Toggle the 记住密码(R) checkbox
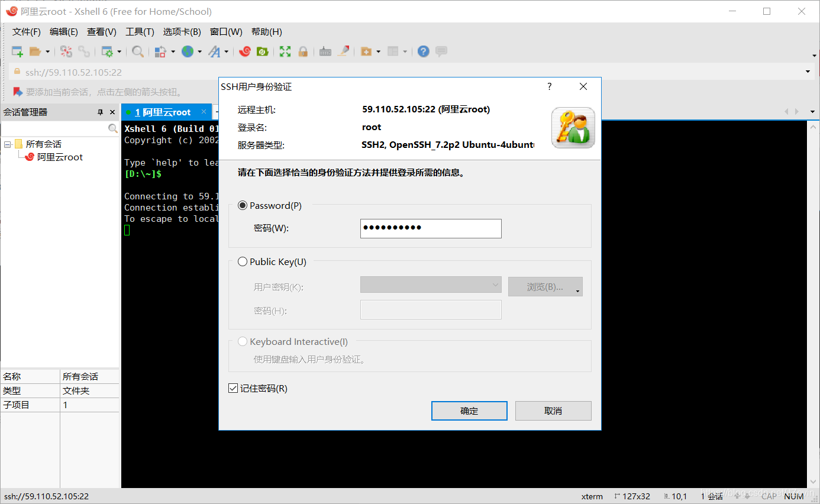 tap(233, 388)
